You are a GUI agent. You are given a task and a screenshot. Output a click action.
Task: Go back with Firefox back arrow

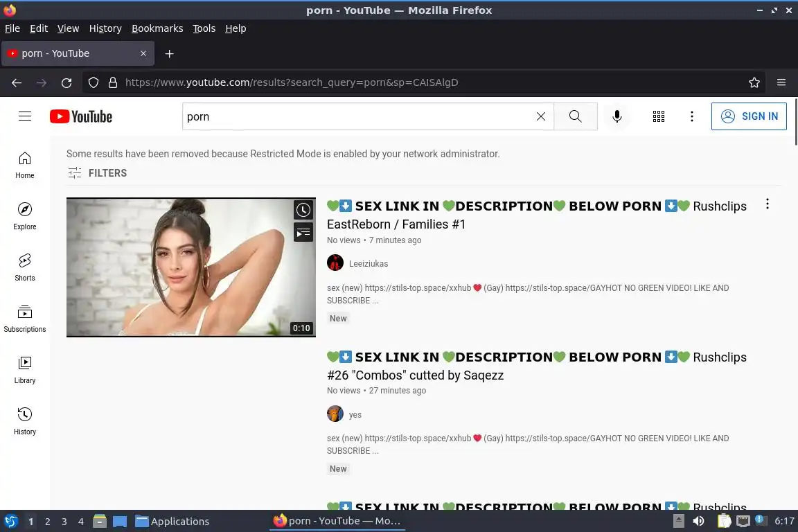click(17, 82)
